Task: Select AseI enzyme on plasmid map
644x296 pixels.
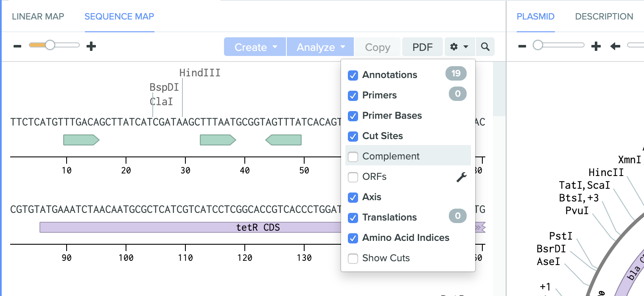Action: point(549,262)
